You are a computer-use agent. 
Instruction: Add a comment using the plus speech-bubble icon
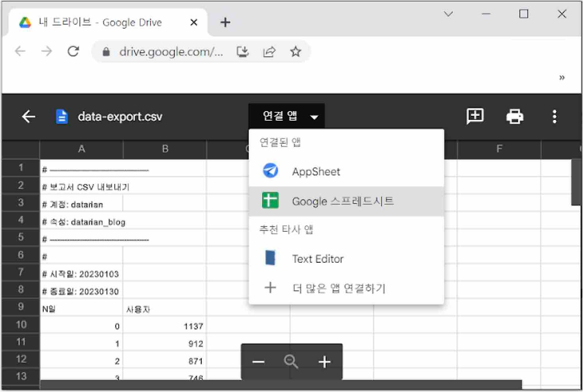475,117
